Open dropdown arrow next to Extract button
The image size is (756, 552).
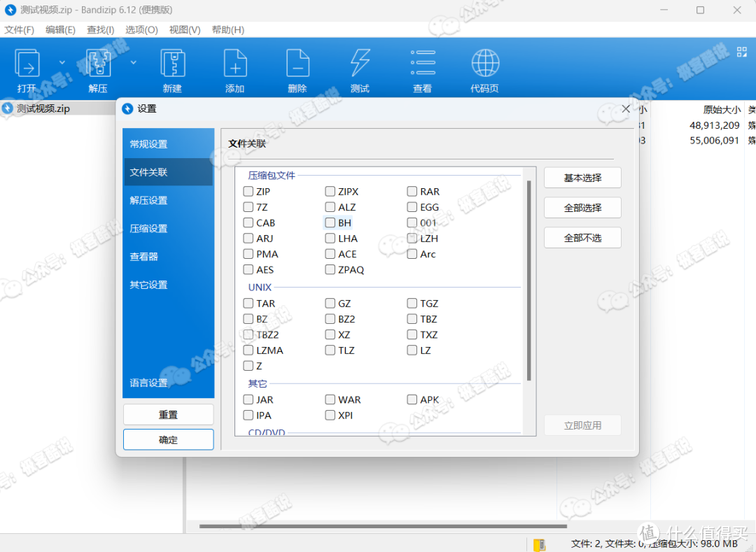(133, 63)
